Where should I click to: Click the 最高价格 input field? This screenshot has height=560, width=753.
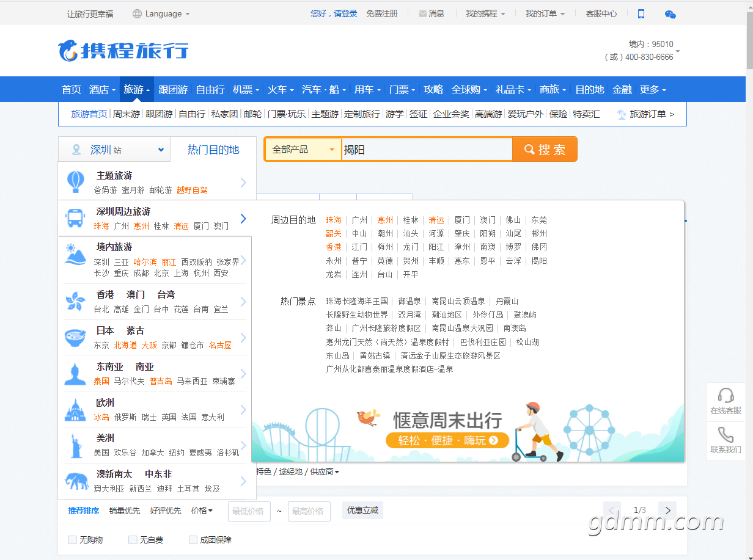coord(309,511)
